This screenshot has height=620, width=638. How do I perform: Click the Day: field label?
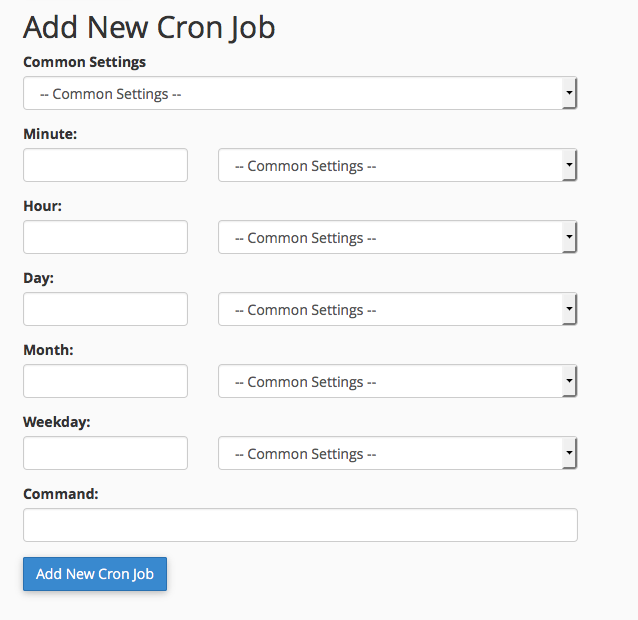pos(38,279)
